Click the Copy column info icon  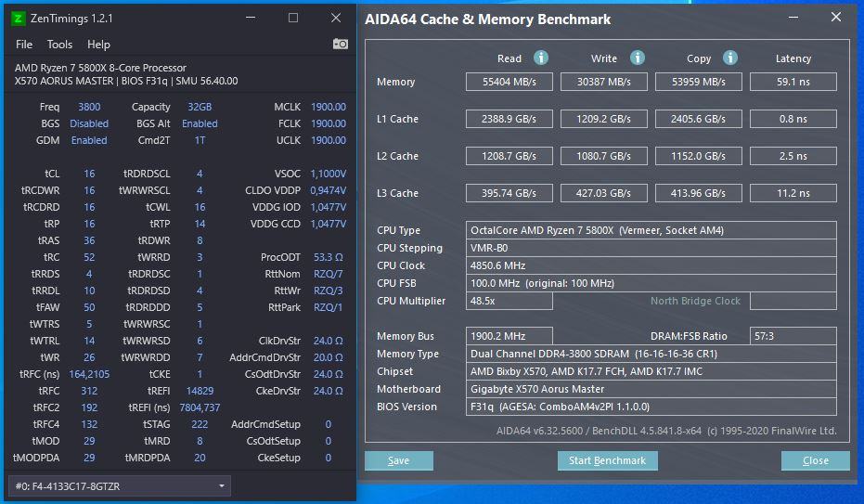(730, 58)
